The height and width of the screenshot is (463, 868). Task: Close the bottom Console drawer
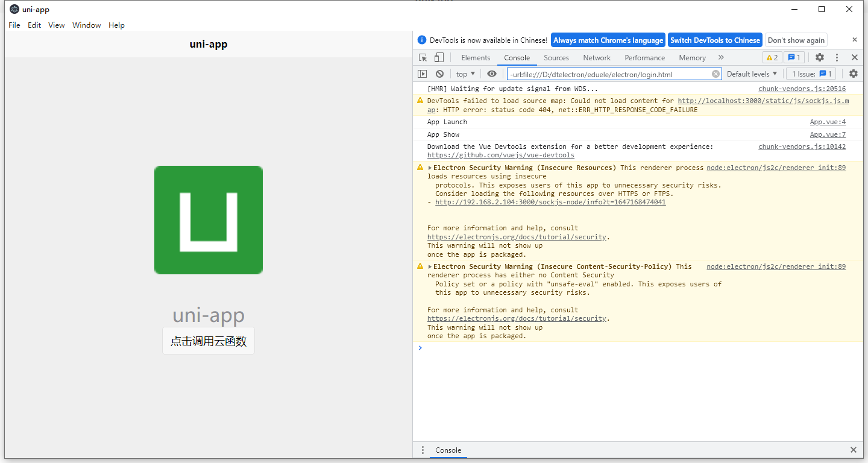pos(854,450)
